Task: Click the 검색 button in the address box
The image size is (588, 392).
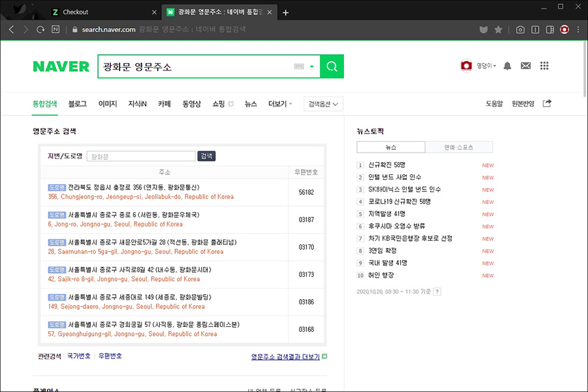Action: pos(206,156)
